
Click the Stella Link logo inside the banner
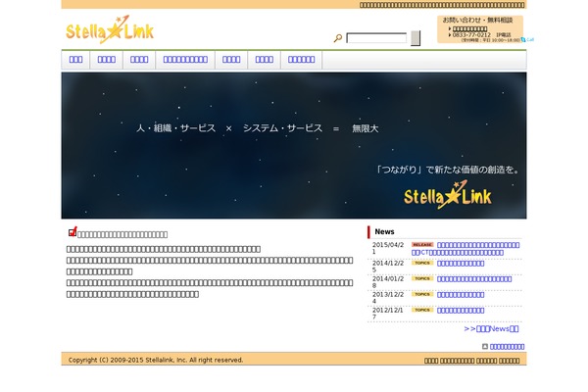(x=448, y=195)
